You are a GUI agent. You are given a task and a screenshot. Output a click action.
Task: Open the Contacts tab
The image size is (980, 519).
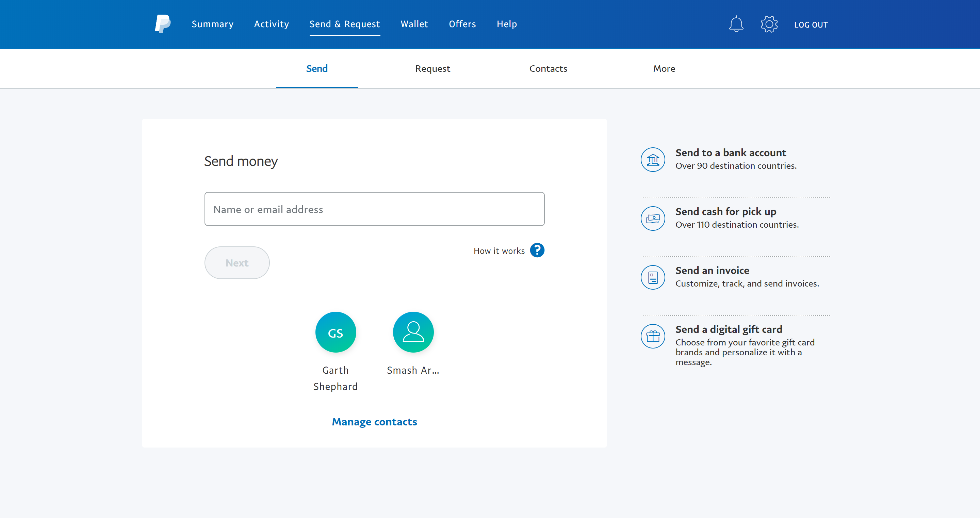548,68
